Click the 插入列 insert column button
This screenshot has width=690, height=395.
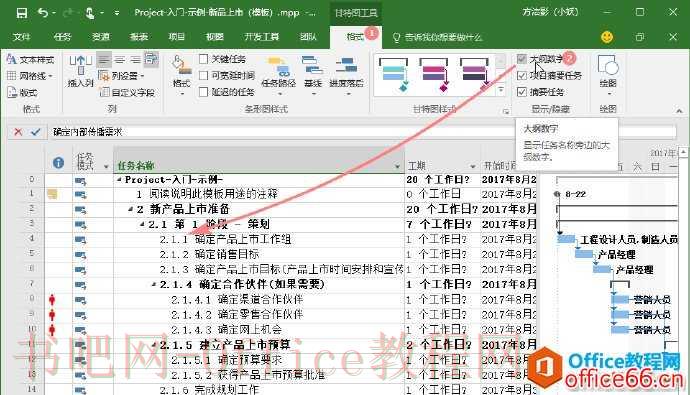pyautogui.click(x=80, y=70)
